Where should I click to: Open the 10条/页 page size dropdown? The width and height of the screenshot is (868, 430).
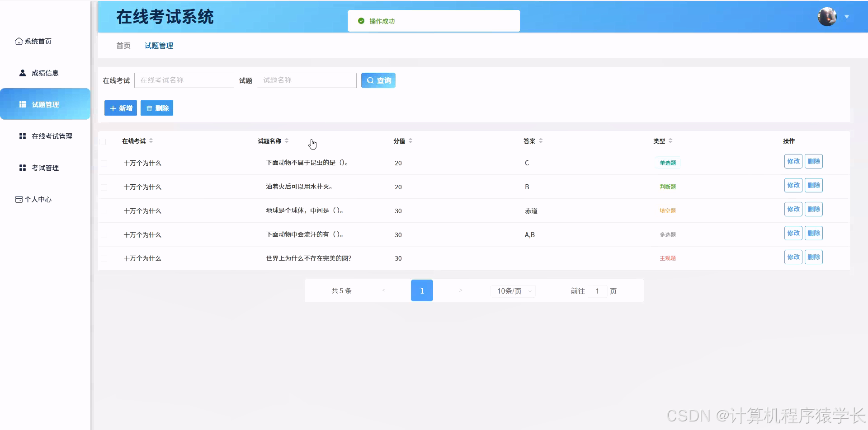click(513, 291)
